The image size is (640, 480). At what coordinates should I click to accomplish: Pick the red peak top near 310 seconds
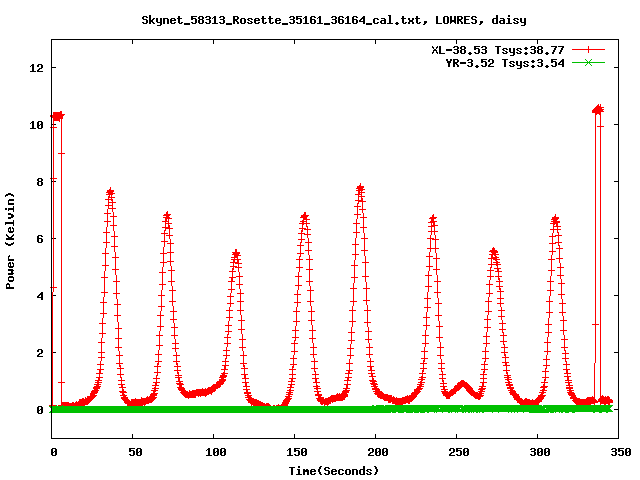(555, 219)
